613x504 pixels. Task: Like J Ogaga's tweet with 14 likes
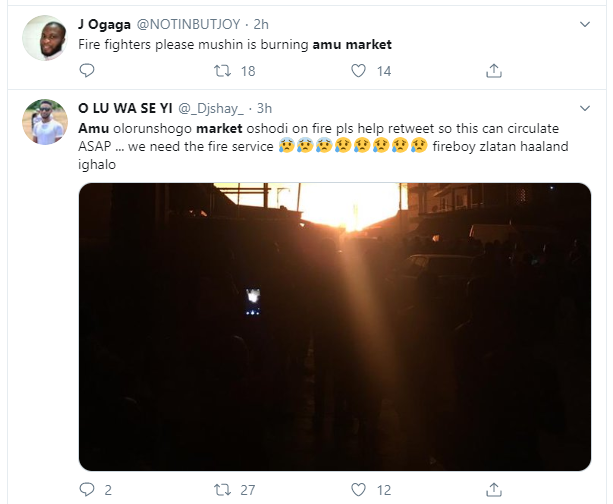358,71
